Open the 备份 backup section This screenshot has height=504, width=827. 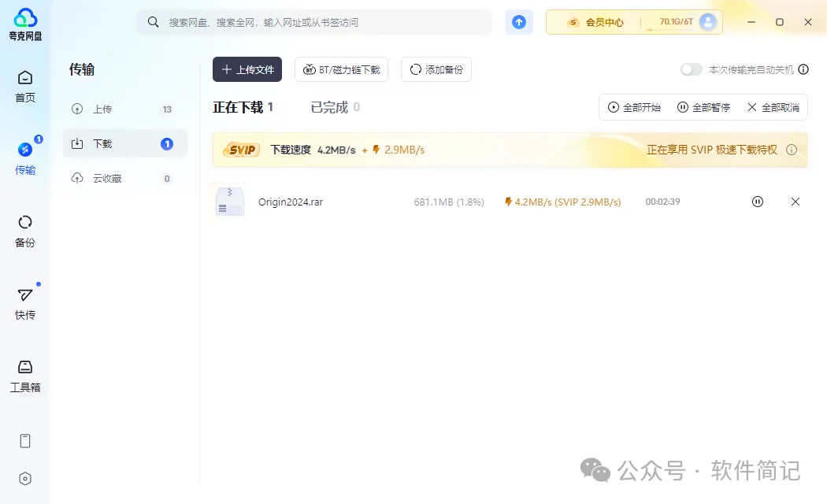click(24, 232)
